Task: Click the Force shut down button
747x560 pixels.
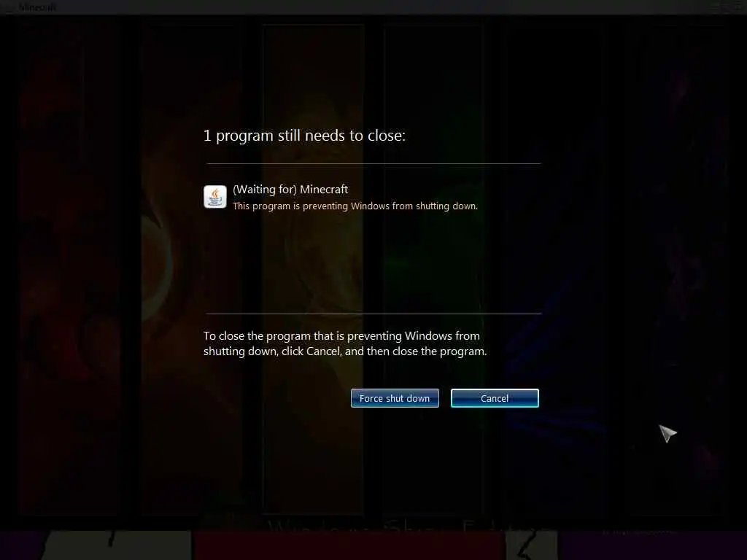Action: 395,398
